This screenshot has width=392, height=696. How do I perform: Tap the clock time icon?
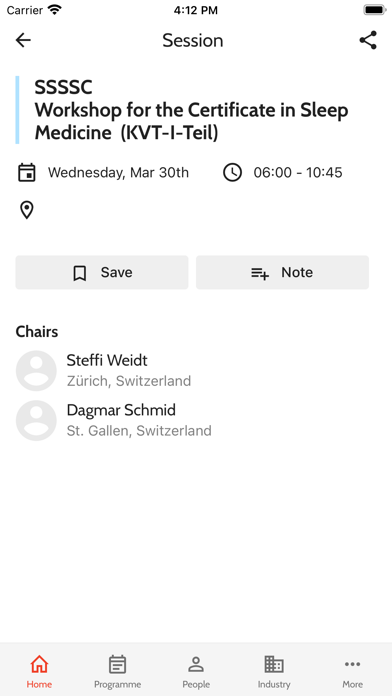pyautogui.click(x=232, y=172)
